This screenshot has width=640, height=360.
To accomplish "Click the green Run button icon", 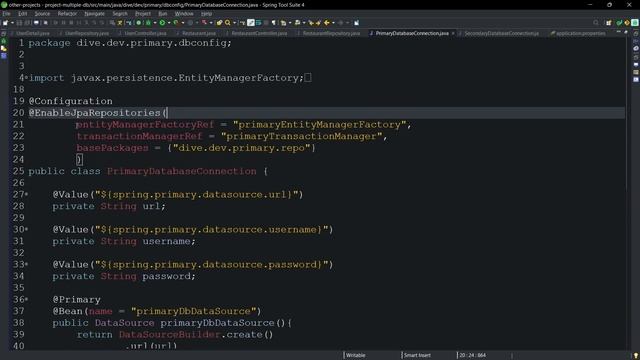I will click(162, 22).
